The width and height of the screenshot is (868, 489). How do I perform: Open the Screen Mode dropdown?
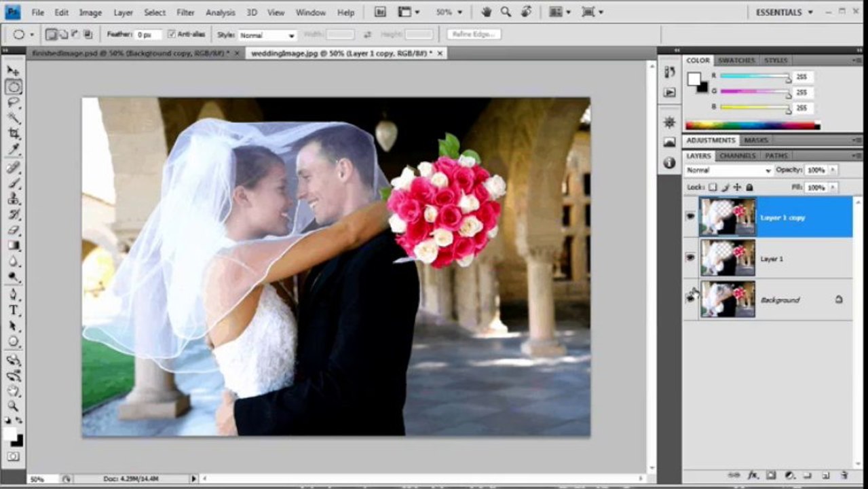tap(592, 12)
